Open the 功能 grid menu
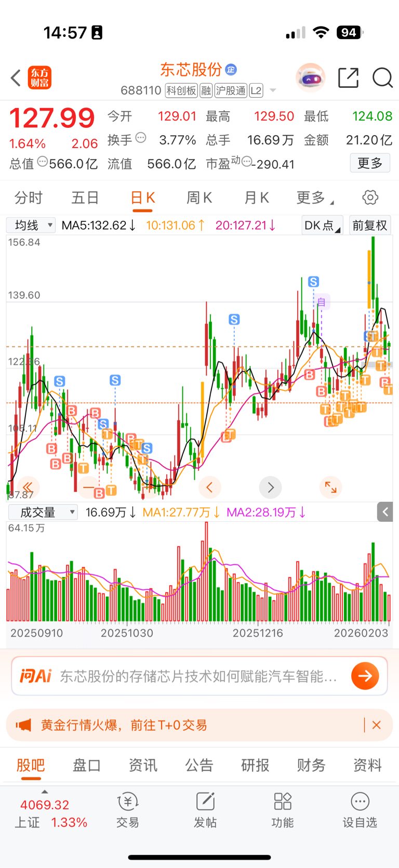Image resolution: width=399 pixels, height=868 pixels. tap(283, 810)
